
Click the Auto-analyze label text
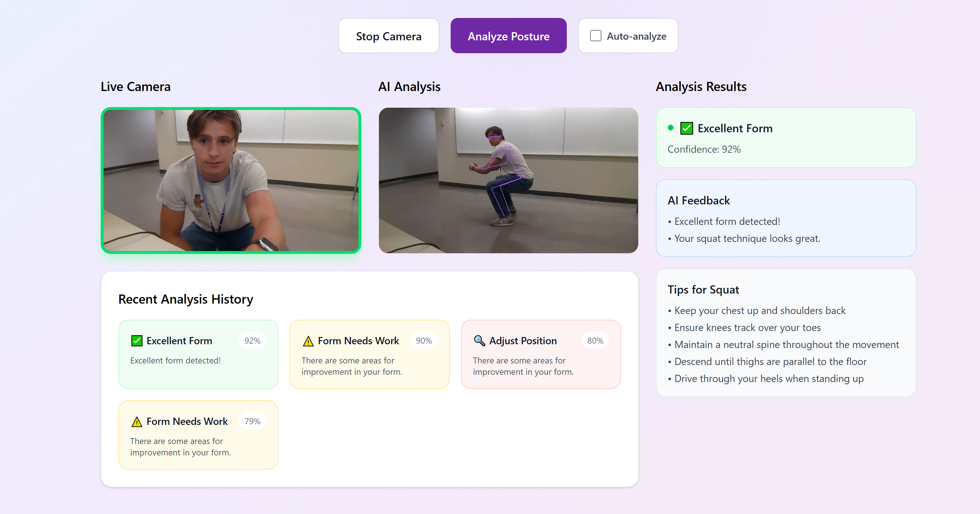click(x=636, y=36)
